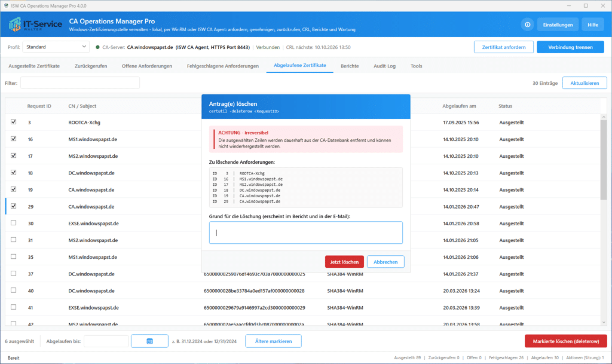
Task: Click the table's vertical scrollbar thumb
Action: pyautogui.click(x=604, y=160)
